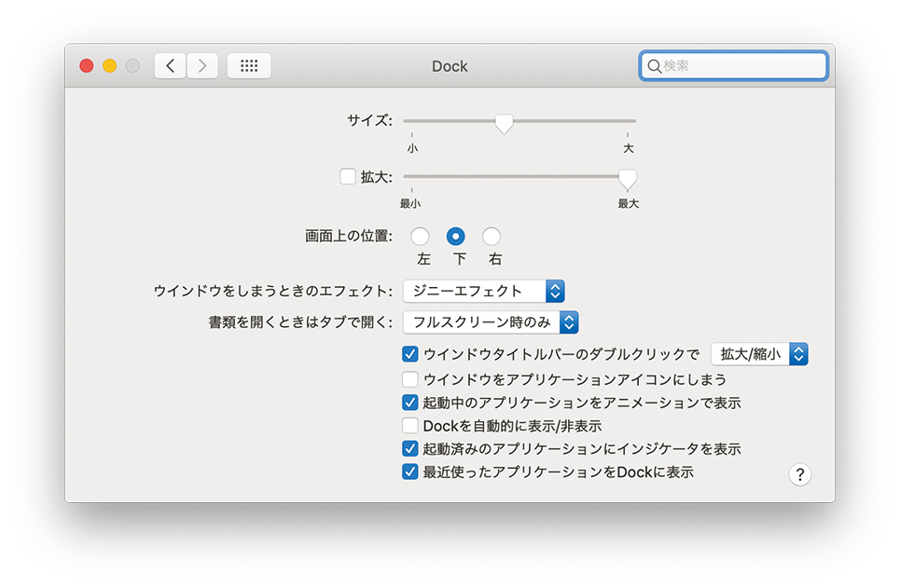
Task: Expand the 拡大/縮小 double-click action dropdown
Action: coord(759,354)
